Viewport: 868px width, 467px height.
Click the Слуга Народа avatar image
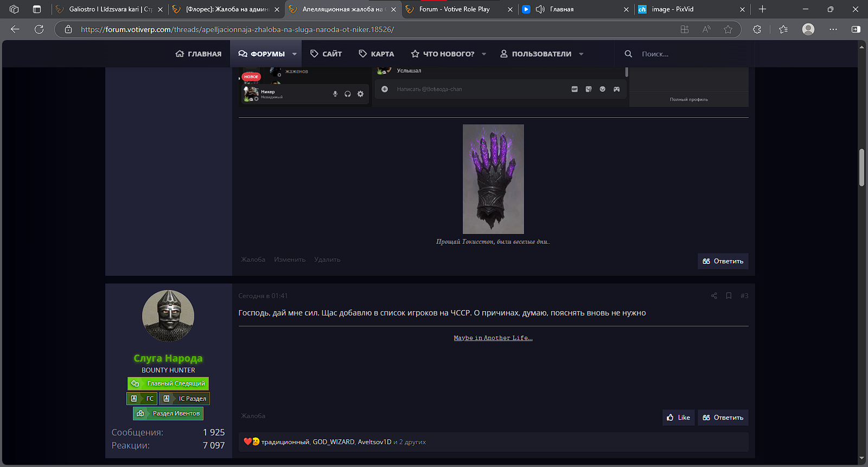168,316
